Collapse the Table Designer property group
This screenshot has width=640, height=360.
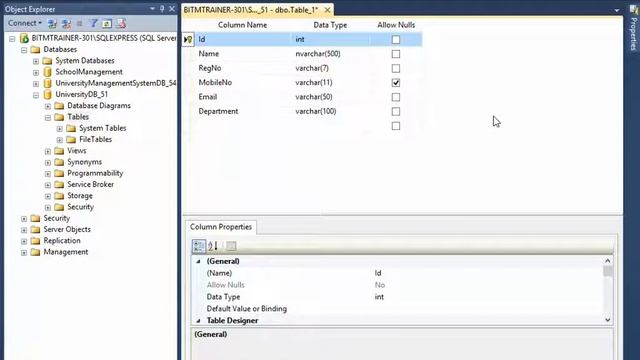198,321
